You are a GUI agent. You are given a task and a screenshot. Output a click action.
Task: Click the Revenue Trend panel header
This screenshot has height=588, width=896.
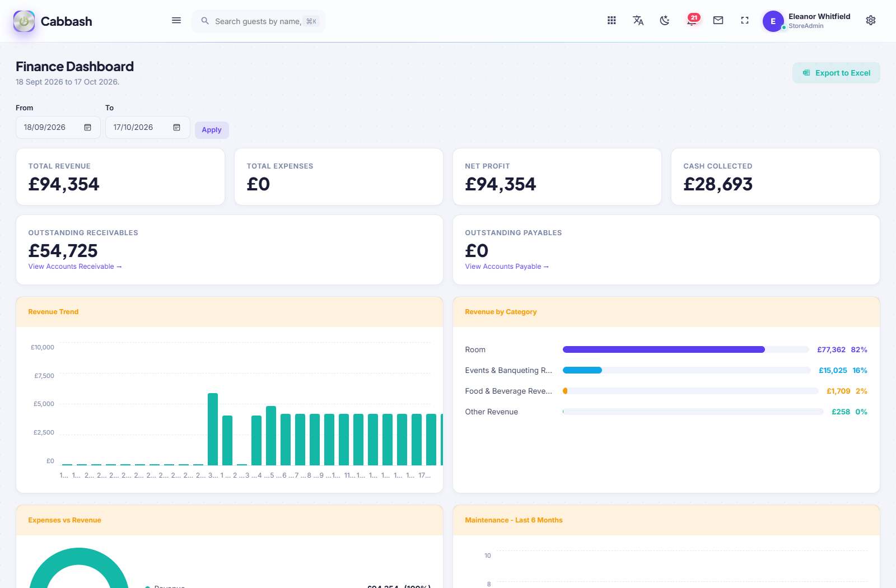point(230,312)
